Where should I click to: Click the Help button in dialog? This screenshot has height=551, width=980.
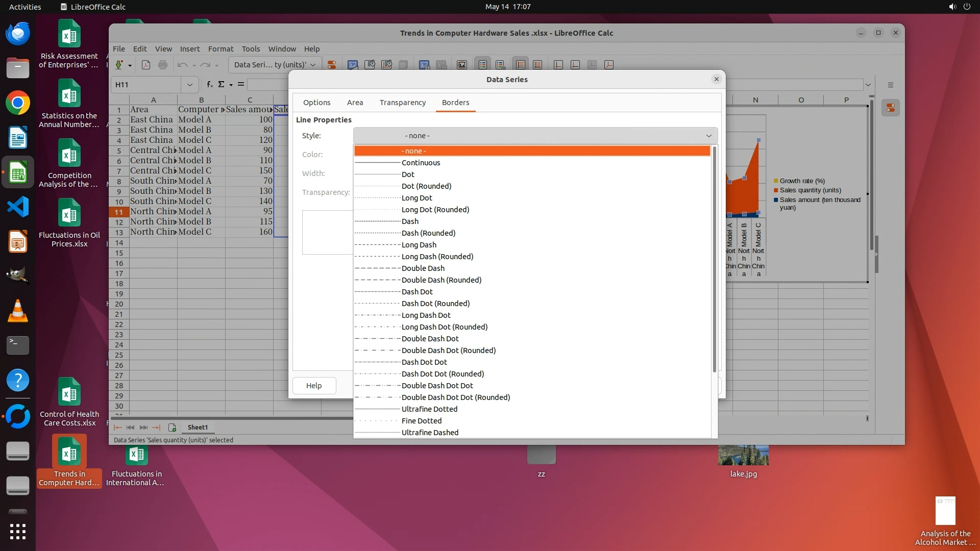click(314, 386)
